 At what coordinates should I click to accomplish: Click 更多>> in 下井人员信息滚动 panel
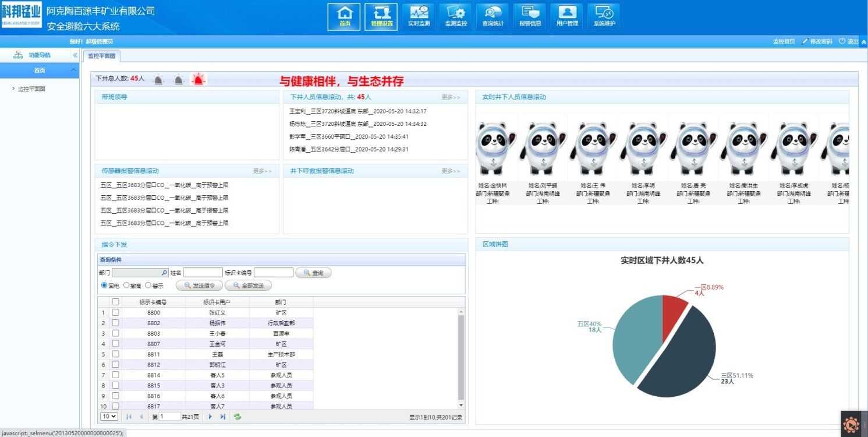coord(450,97)
